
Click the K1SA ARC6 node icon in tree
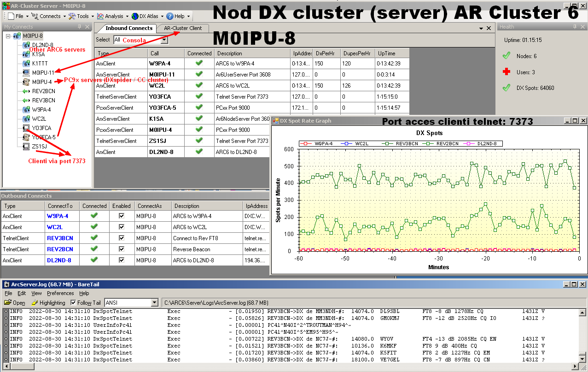coord(26,54)
